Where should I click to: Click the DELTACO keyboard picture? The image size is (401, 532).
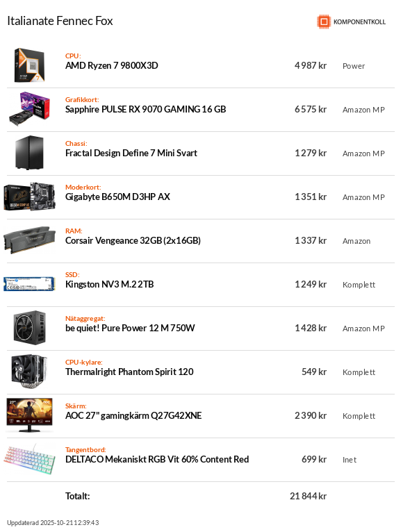pos(30,459)
